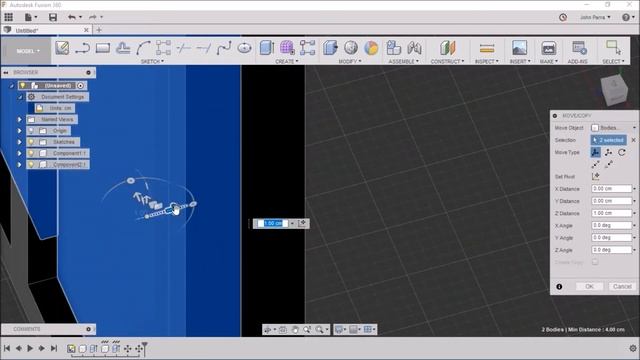Open the File menu icon
This screenshot has width=640, height=360.
30,17
